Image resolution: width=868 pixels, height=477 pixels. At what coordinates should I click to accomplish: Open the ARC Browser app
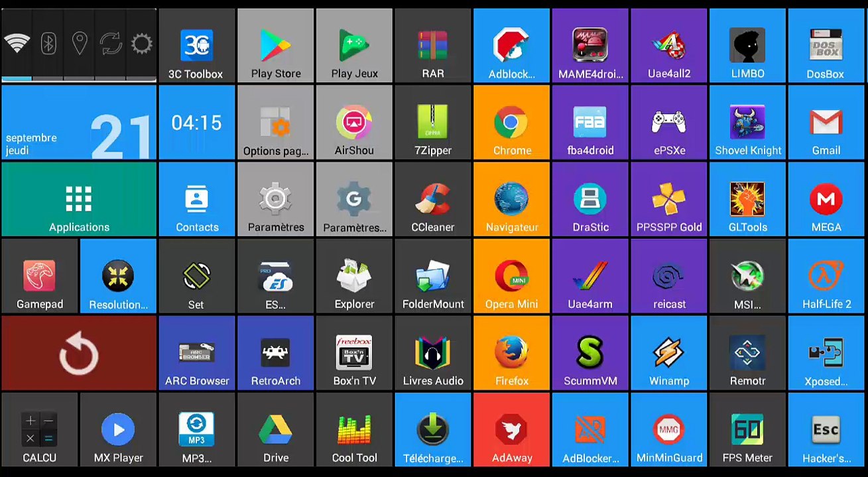[197, 353]
